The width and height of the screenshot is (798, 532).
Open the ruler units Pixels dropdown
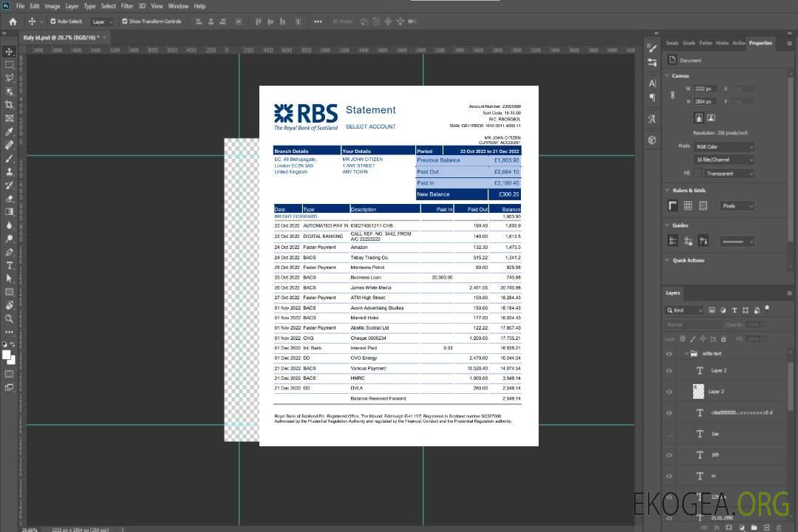[737, 205]
